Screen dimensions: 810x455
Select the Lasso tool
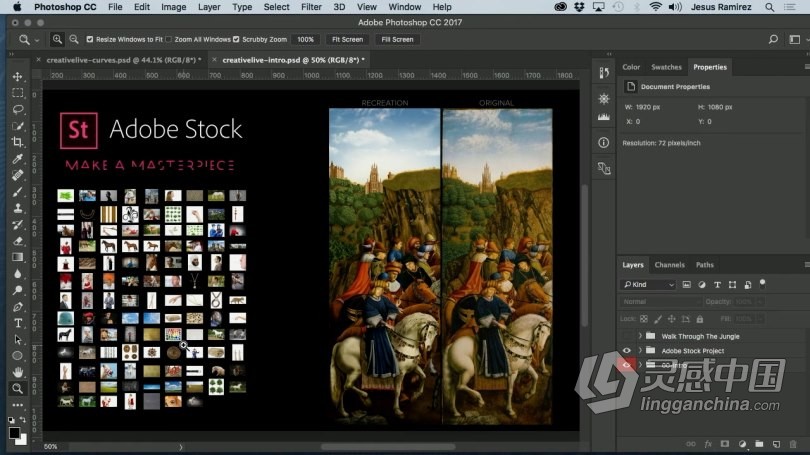point(18,109)
